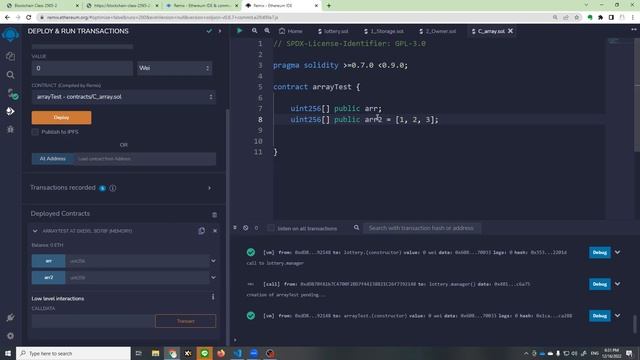Click the At Address button
Screen dimensions: 640x360
53,159
